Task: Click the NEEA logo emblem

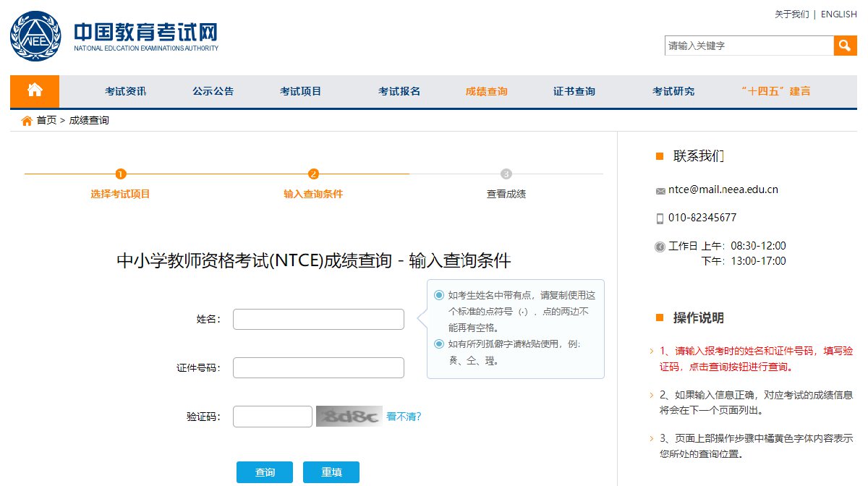Action: (x=35, y=36)
